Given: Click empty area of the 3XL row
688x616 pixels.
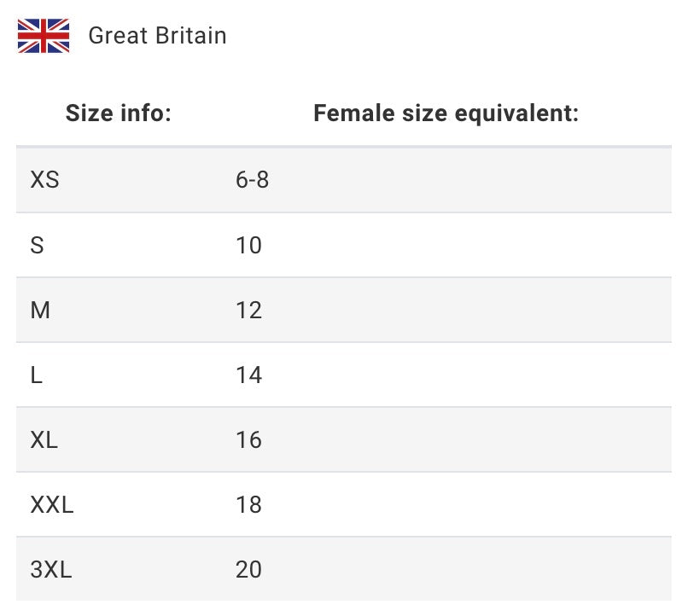Looking at the screenshot, I should [469, 569].
